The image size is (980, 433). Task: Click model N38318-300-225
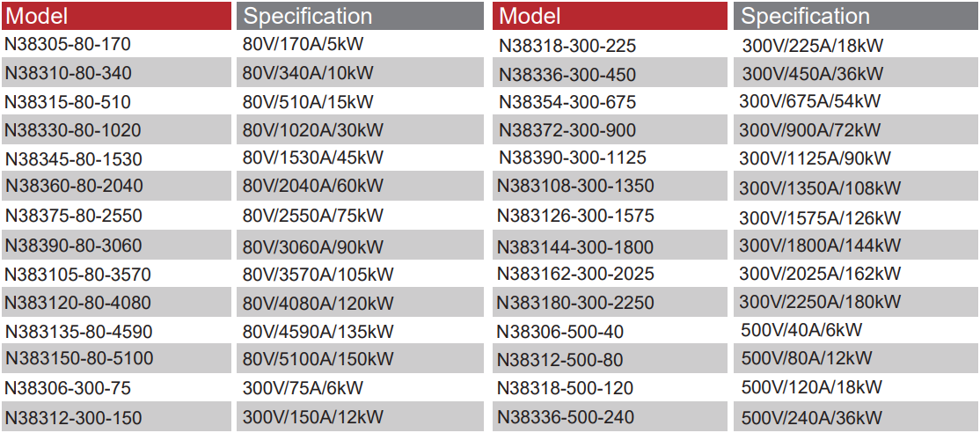pyautogui.click(x=567, y=46)
